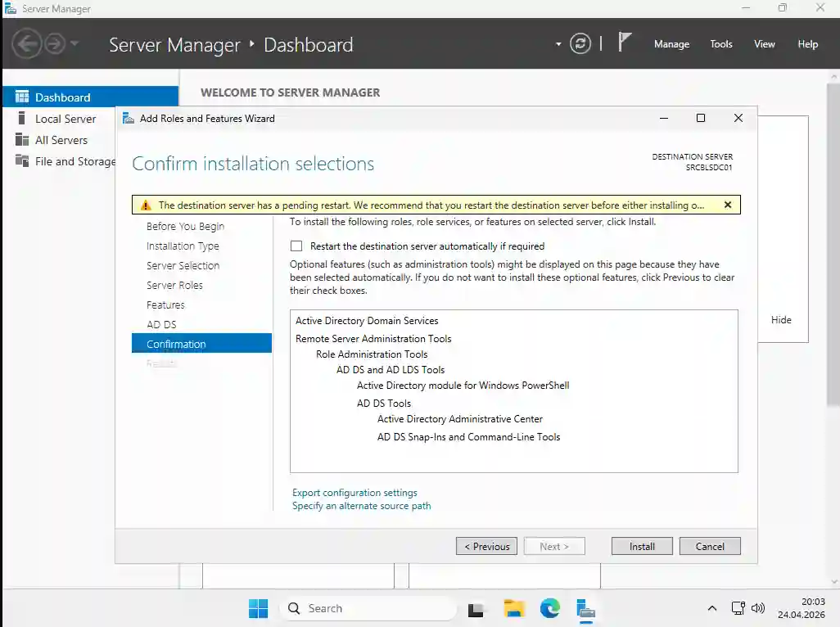
Task: Select Dashboard in the left sidebar
Action: (x=91, y=97)
